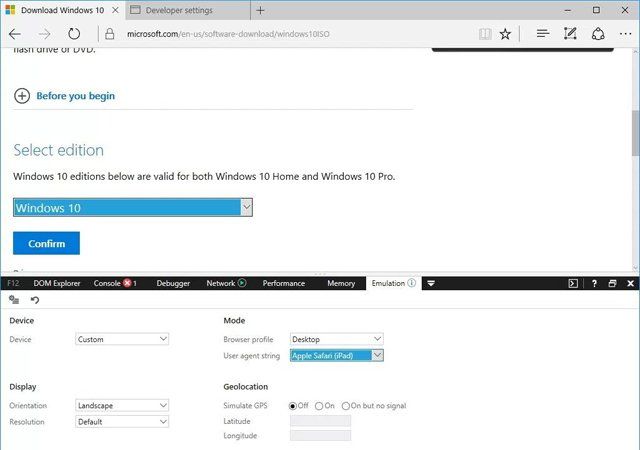Open Reading view book icon
Viewport: 640px width, 450px height.
(x=485, y=34)
